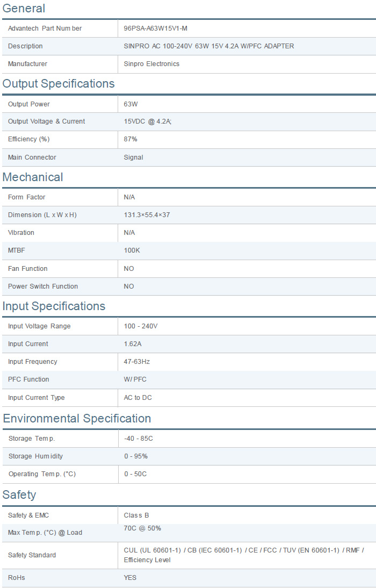Click the Main Connector row label
Screen dimensions: 376x588
coord(32,157)
